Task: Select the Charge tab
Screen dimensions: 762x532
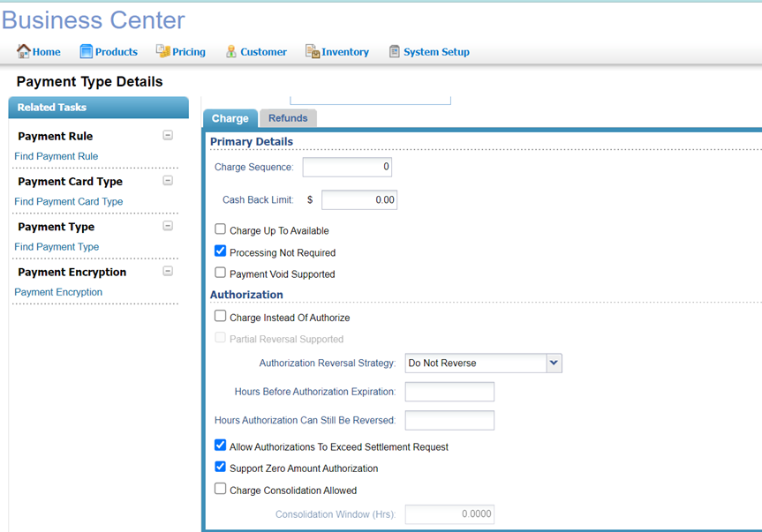Action: (x=230, y=118)
